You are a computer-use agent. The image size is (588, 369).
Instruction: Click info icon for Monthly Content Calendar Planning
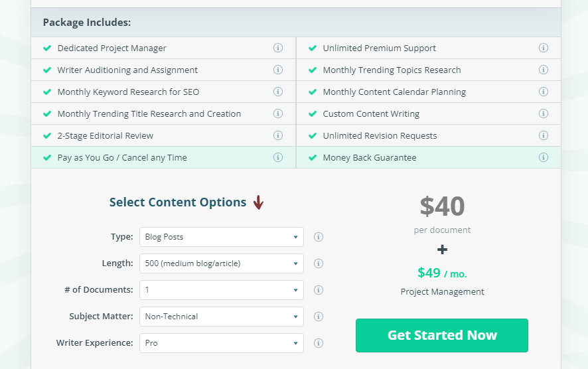click(544, 92)
